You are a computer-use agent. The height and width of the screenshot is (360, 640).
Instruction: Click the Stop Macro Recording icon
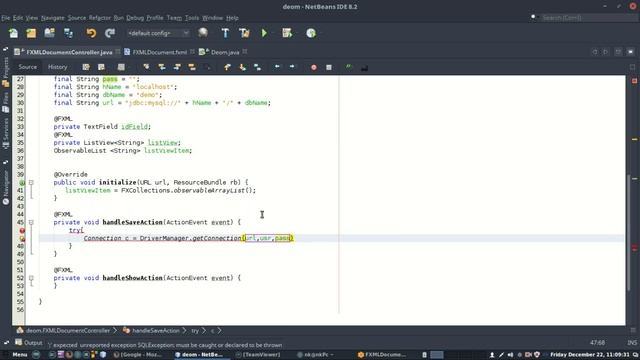coord(329,67)
